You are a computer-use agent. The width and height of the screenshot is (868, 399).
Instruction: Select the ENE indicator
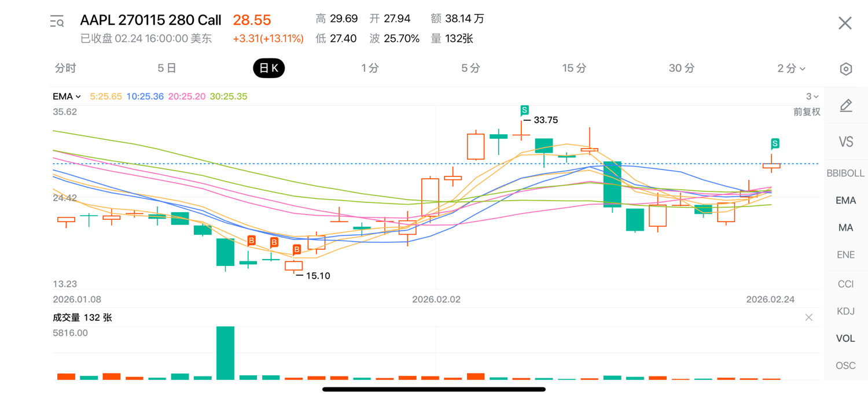(x=845, y=254)
